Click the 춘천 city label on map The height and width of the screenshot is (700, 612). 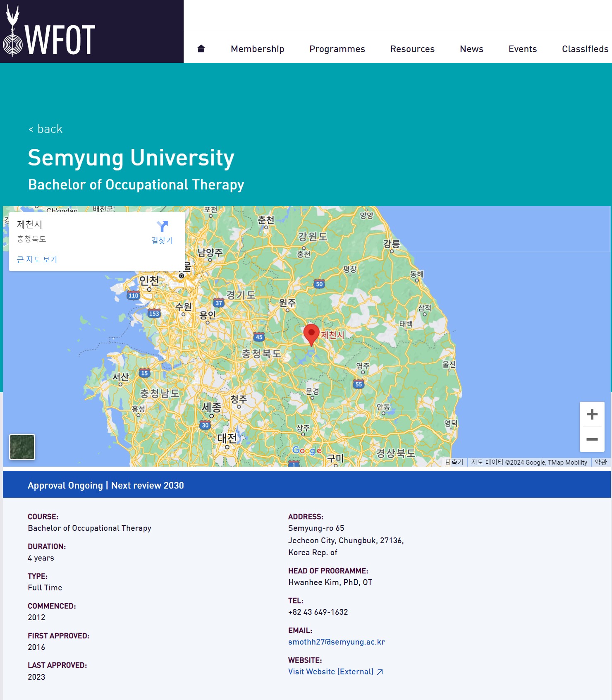click(x=266, y=220)
